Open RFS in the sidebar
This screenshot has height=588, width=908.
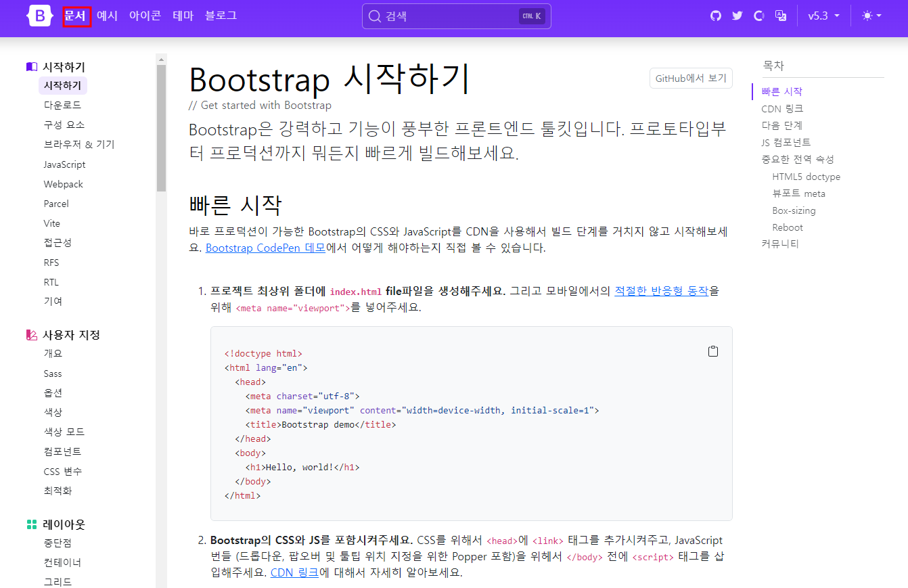(51, 263)
